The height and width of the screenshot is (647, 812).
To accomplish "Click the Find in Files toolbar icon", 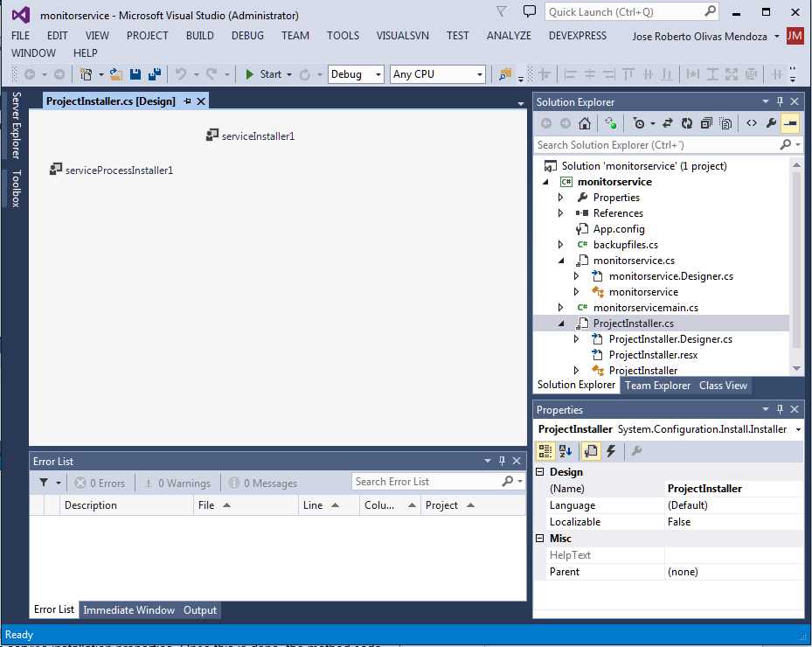I will 505,74.
